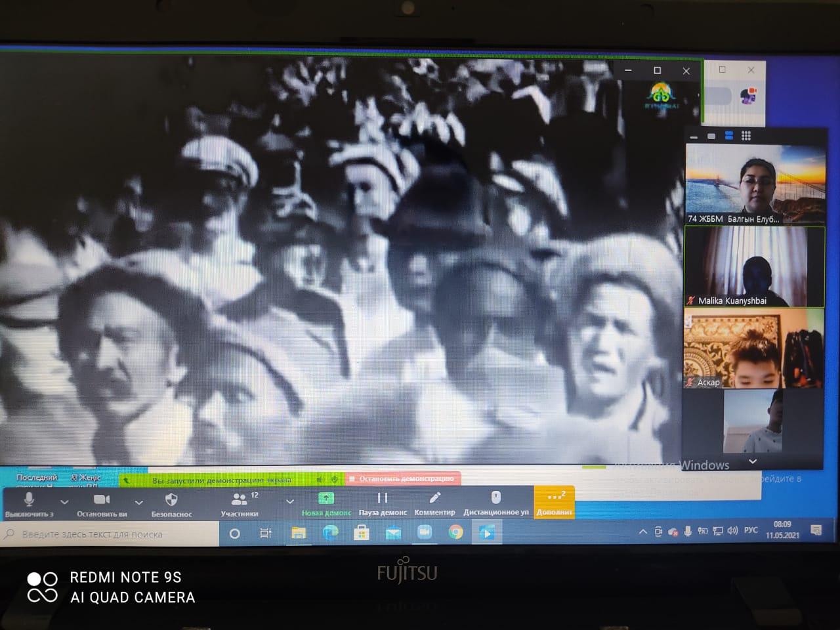Mute the microphone in Zoom toolbar
This screenshot has width=840, height=630.
[x=29, y=503]
